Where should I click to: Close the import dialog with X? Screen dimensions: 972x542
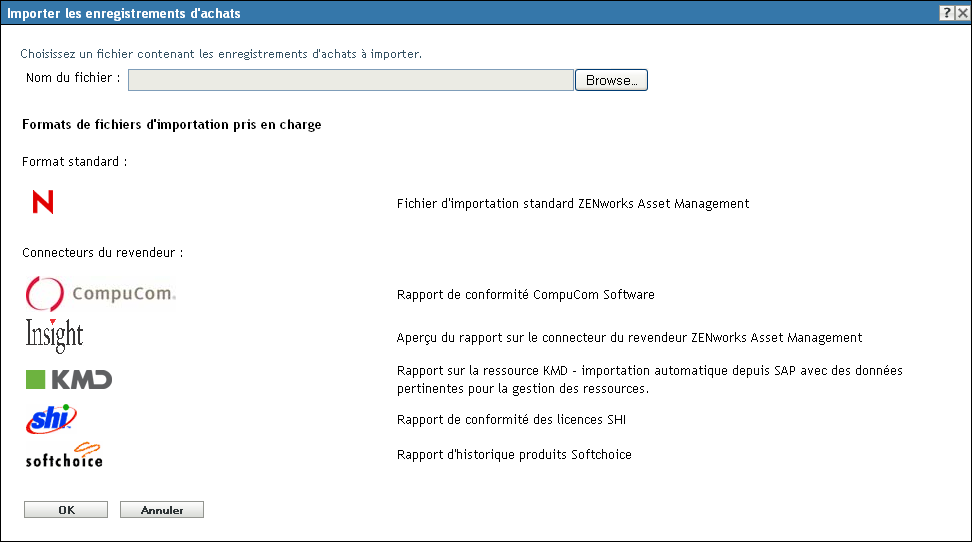[960, 13]
